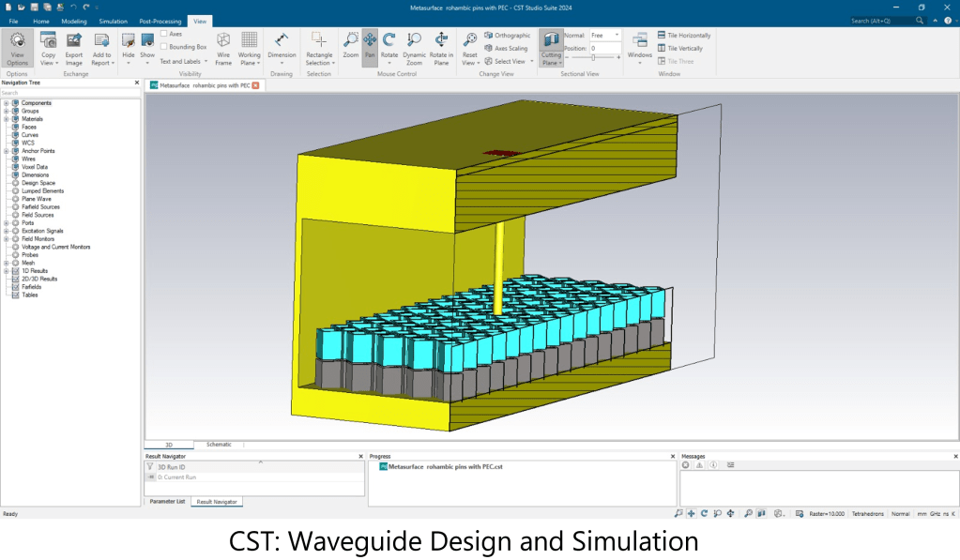This screenshot has width=960, height=560.
Task: Click the cutting plane Position input field
Action: (x=604, y=48)
